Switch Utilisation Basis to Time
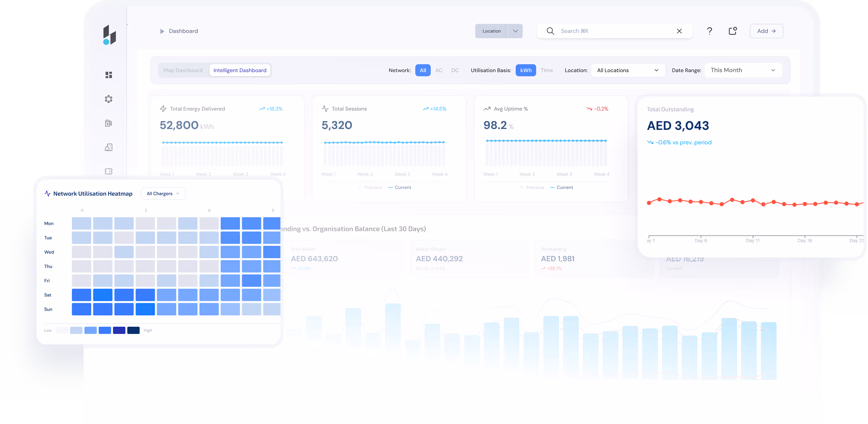868x424 pixels. click(547, 71)
